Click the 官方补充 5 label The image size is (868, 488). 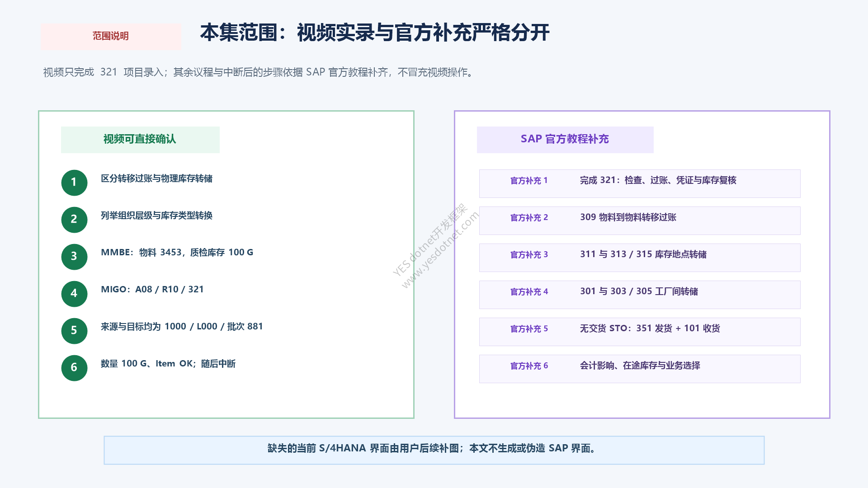(x=529, y=329)
